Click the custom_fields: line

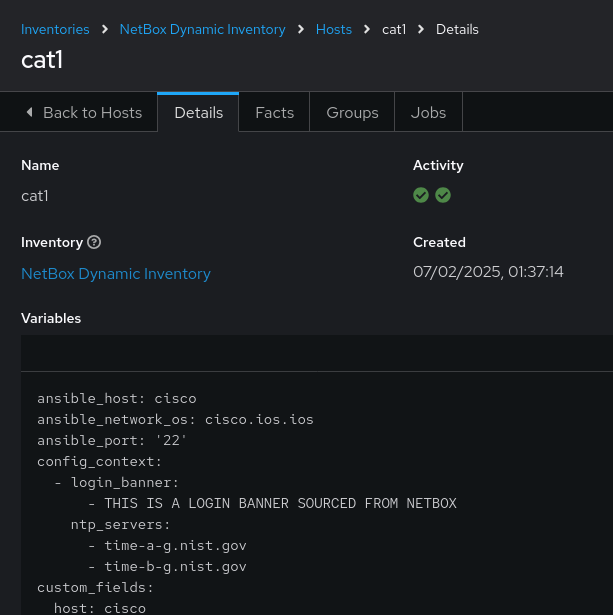(x=95, y=588)
